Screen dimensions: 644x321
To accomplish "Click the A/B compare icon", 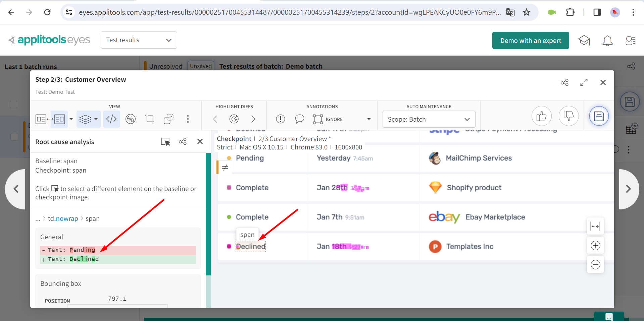I will (x=131, y=119).
